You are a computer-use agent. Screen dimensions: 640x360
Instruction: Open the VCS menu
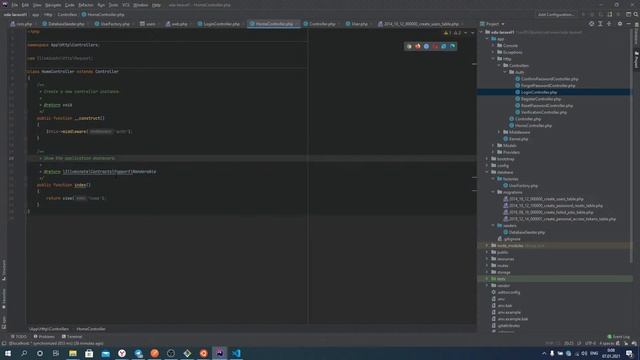[126, 5]
